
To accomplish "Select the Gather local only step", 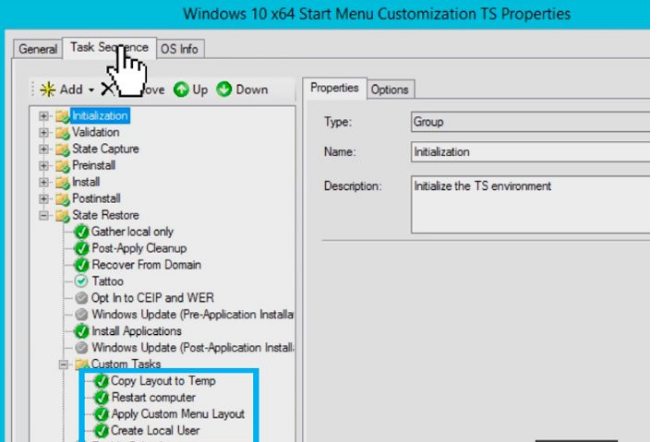I will (132, 232).
